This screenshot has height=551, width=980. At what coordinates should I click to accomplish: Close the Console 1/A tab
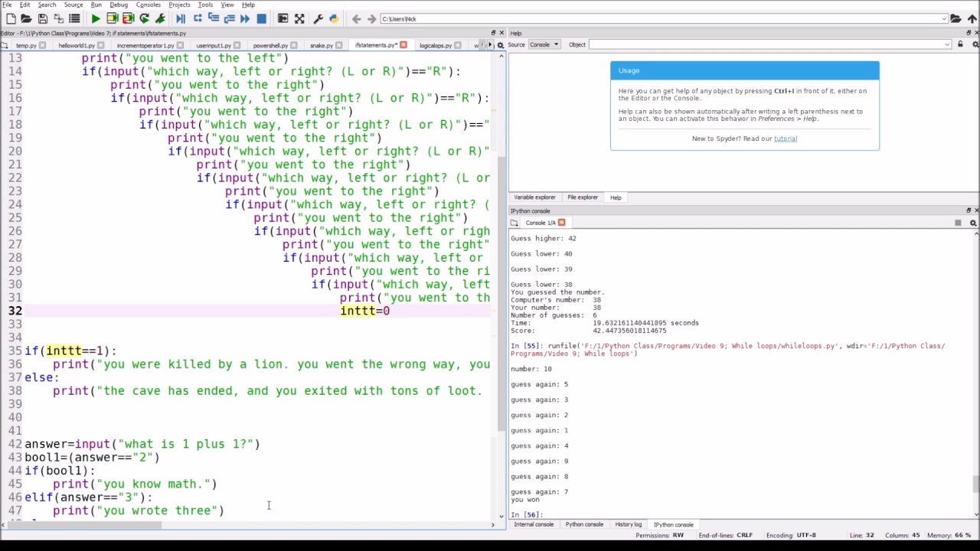561,223
